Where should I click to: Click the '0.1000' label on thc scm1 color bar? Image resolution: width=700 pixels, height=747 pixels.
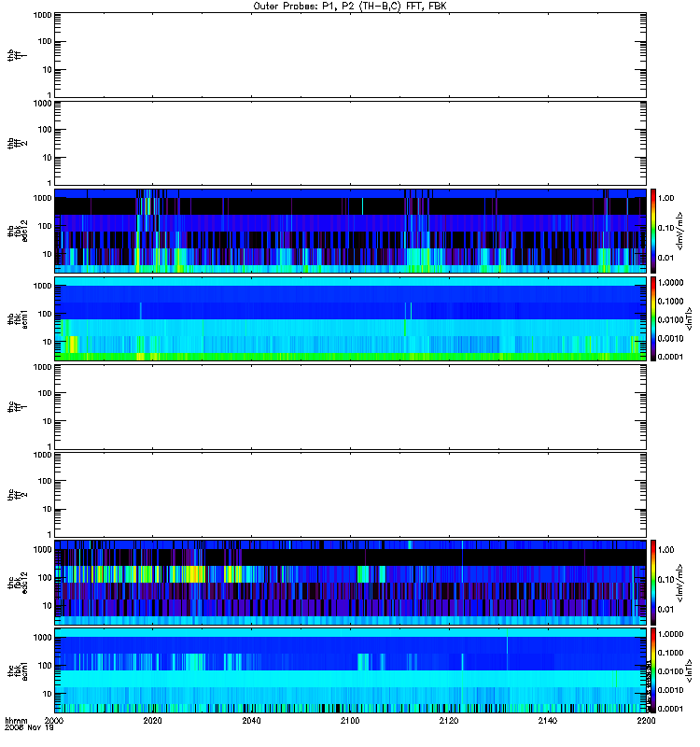pos(670,653)
